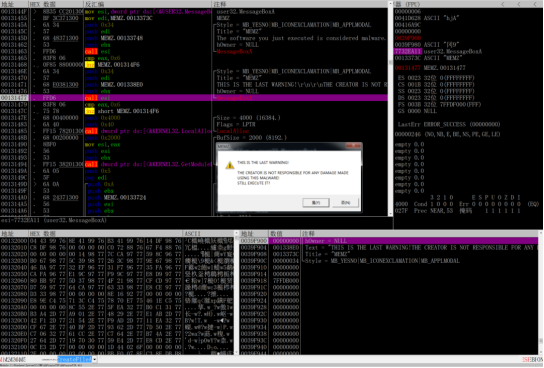The image size is (544, 368).
Task: Select the push MEMZ.00133748 row
Action: tap(194, 38)
